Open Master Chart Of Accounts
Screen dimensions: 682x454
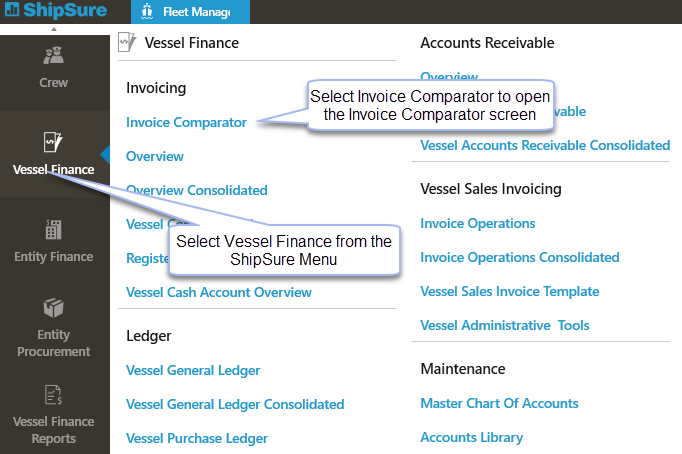point(499,403)
